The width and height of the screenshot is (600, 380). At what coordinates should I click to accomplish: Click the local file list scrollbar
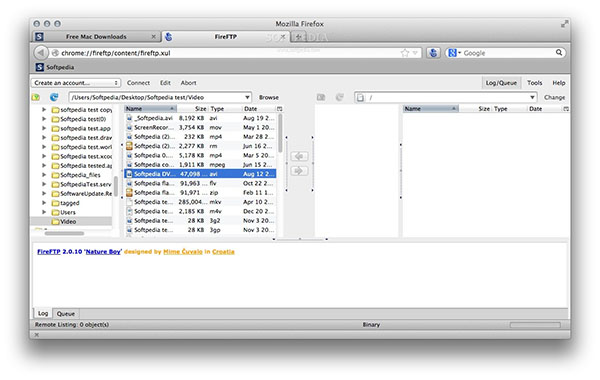pos(280,133)
